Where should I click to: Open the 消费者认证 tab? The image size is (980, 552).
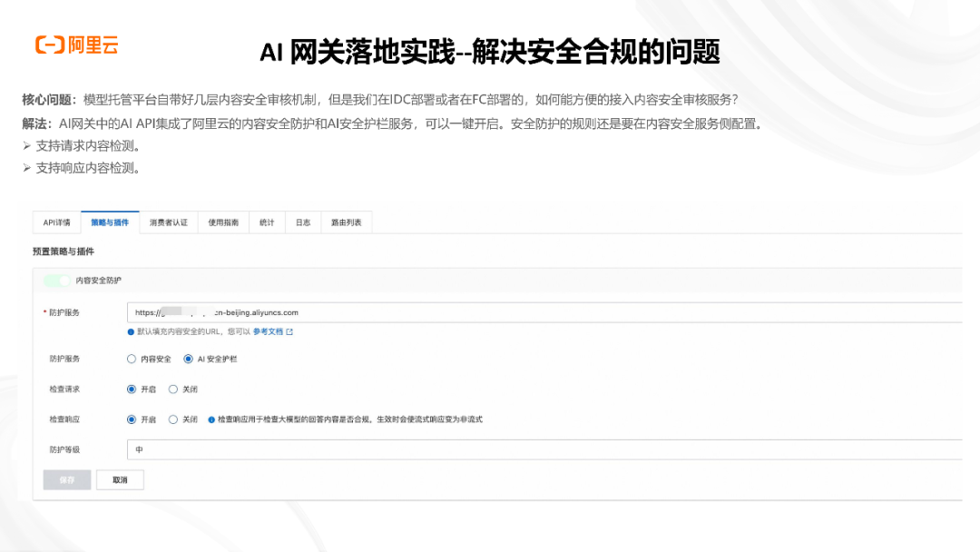[168, 222]
